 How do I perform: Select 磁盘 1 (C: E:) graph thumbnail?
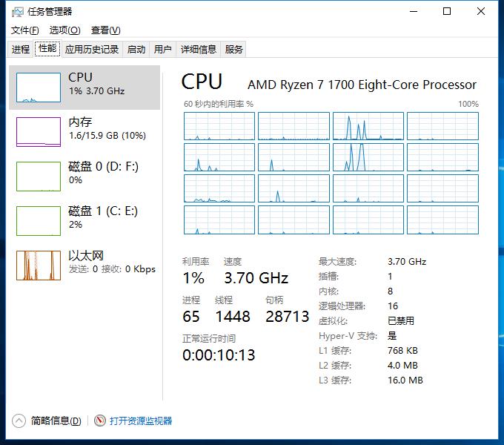(39, 220)
